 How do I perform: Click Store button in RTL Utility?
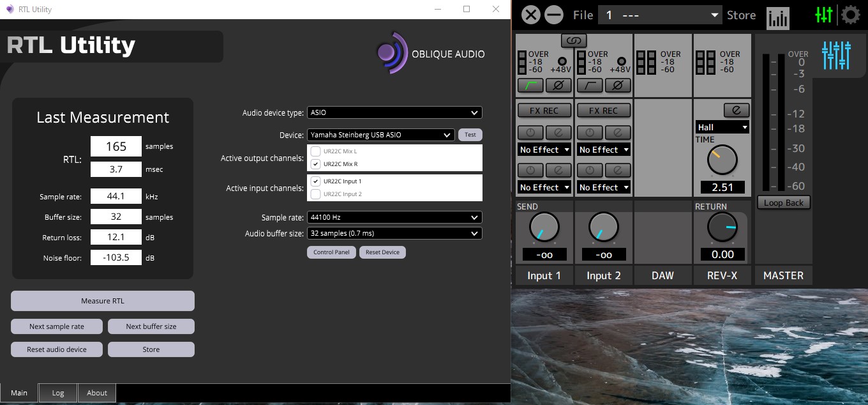coord(151,349)
